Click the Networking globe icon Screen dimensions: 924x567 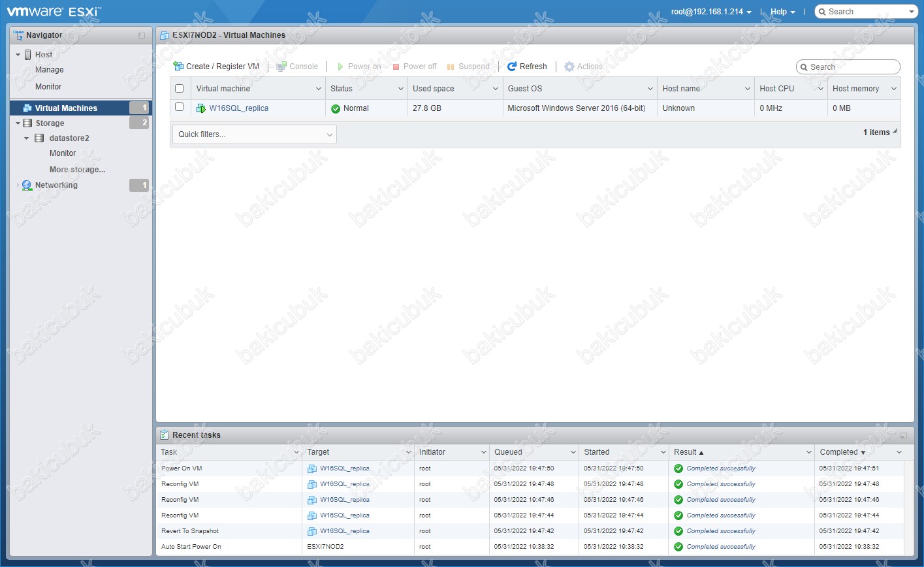27,185
